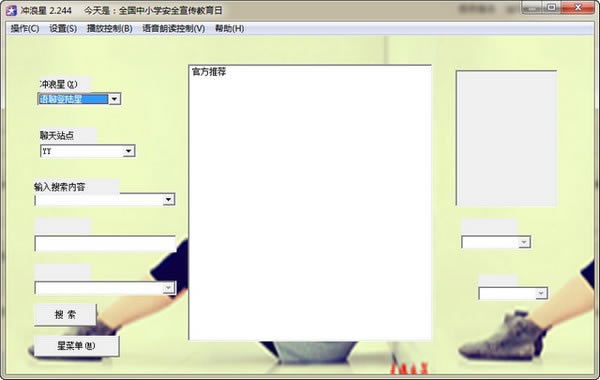Open the 设置(S) menu
This screenshot has height=380, width=600.
tap(63, 29)
